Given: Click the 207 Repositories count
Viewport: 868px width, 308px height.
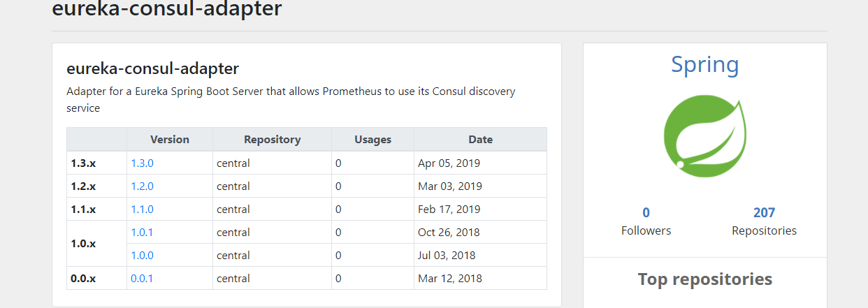Looking at the screenshot, I should [x=764, y=213].
